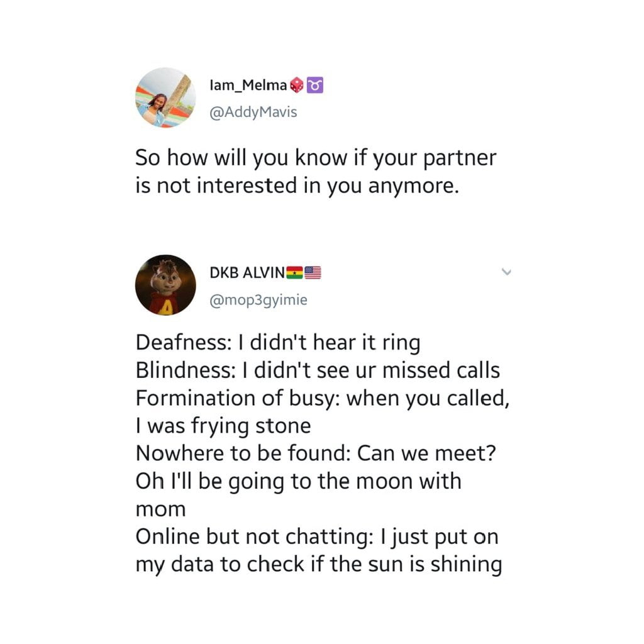
Task: Open Iam_Melma's profile picture
Action: [x=165, y=97]
